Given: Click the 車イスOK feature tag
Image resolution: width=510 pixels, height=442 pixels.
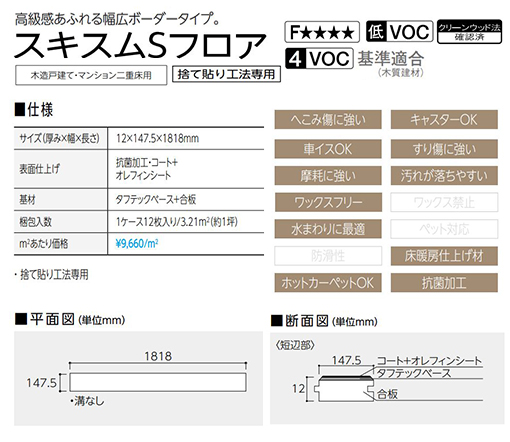Looking at the screenshot, I should 328,149.
